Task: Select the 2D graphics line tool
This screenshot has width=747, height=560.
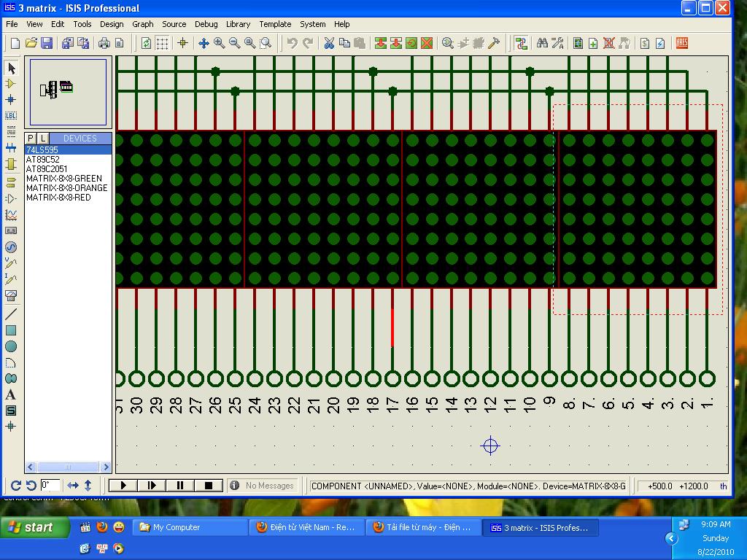Action: tap(11, 314)
